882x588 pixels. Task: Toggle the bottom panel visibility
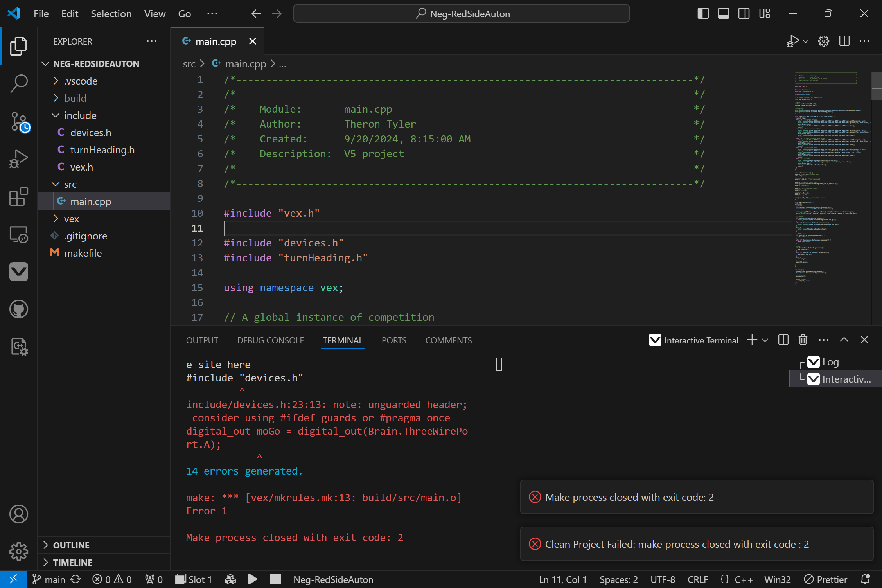(723, 13)
